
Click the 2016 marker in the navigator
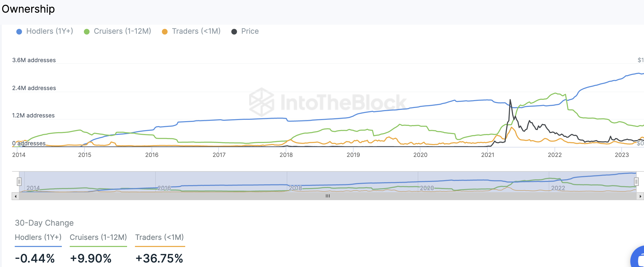coord(164,188)
